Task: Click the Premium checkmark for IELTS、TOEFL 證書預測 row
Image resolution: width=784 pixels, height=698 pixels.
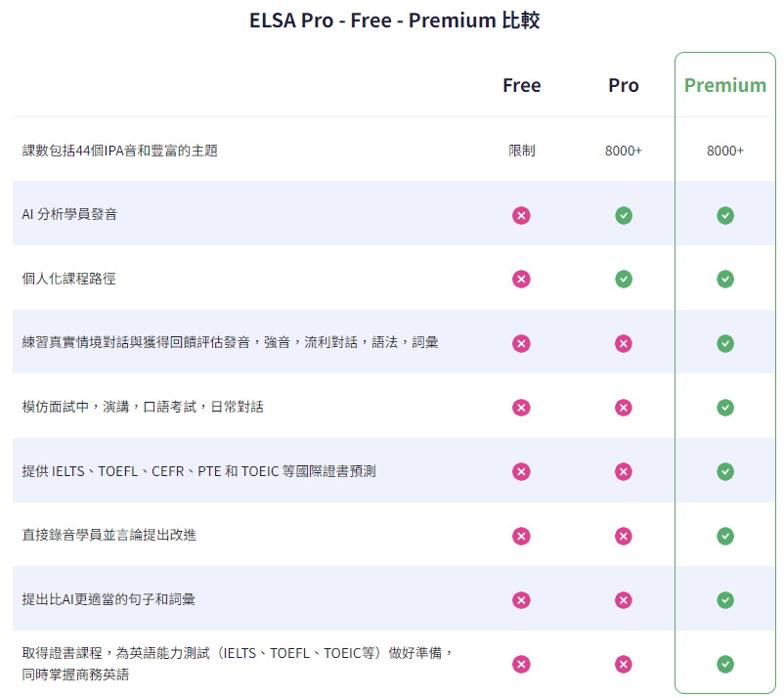Action: (x=724, y=471)
